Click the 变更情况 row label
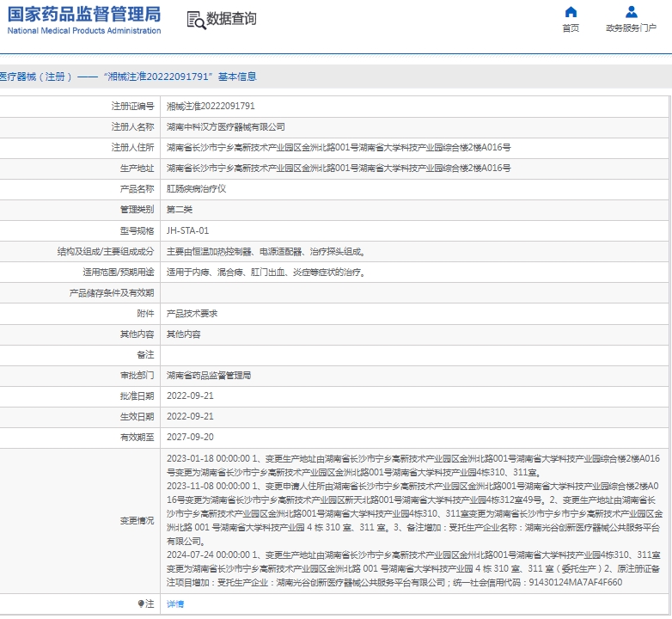This screenshot has height=619, width=672. [137, 521]
